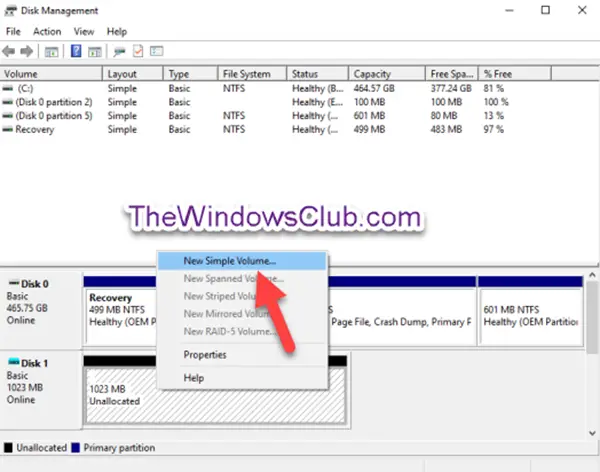Click the black Unallocated legend swatch
Screen dimensions: 600x472
8,448
